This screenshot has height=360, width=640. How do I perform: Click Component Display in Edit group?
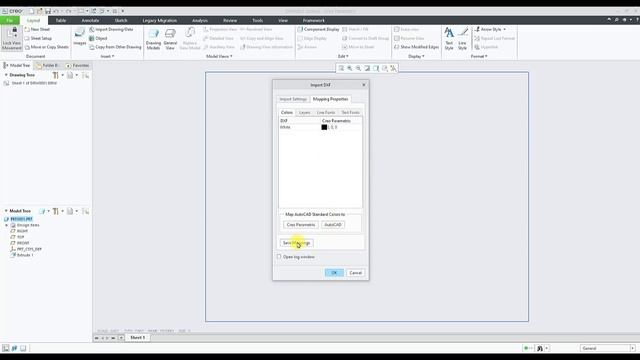pos(318,29)
